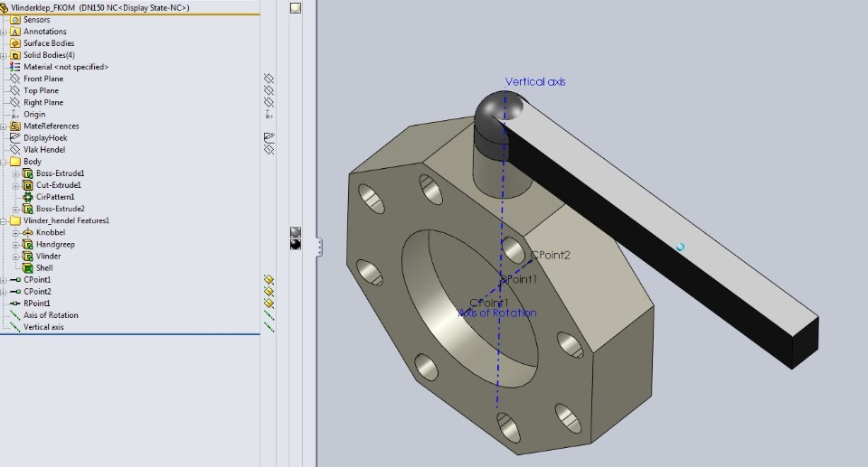Select the Right Plane icon in tree
Viewport: 868px width, 467px height.
coord(15,102)
